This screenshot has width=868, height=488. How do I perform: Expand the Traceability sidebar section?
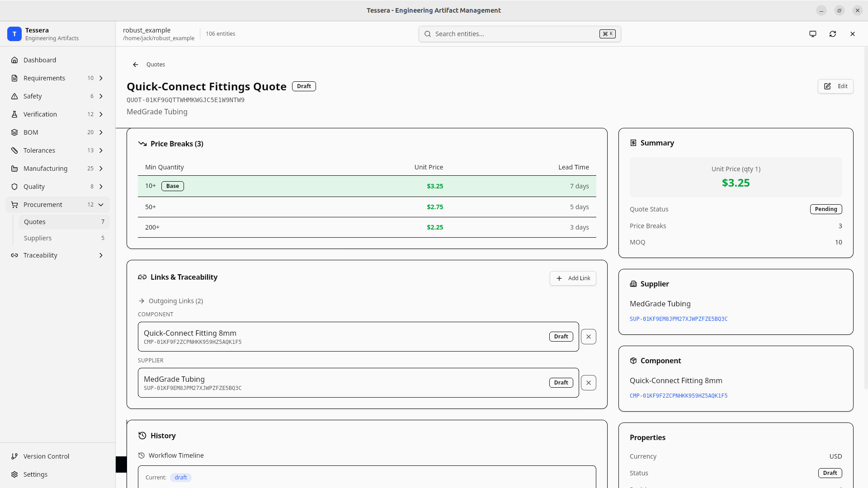pyautogui.click(x=101, y=255)
